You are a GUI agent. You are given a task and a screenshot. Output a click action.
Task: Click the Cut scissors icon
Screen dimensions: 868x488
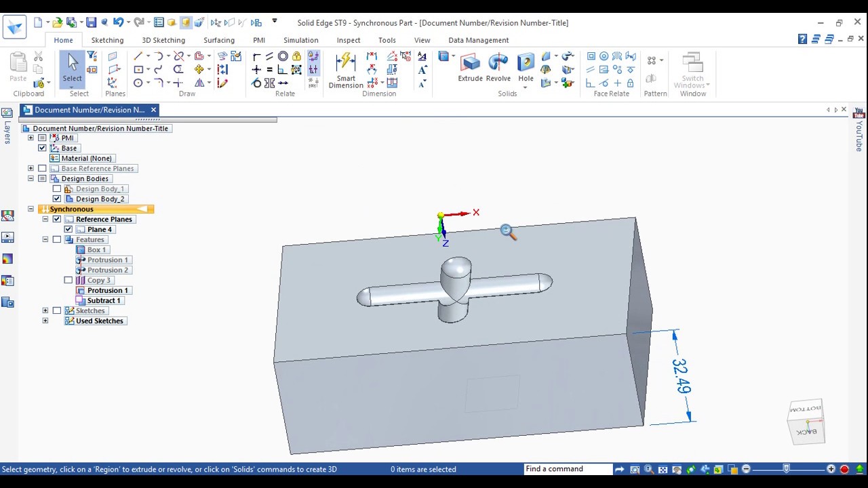point(39,57)
